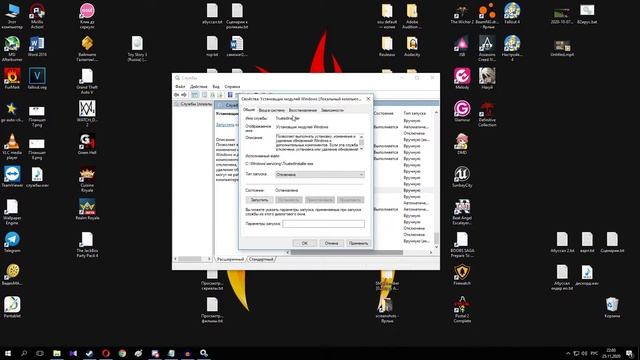Close the service properties dialog

coord(368,99)
